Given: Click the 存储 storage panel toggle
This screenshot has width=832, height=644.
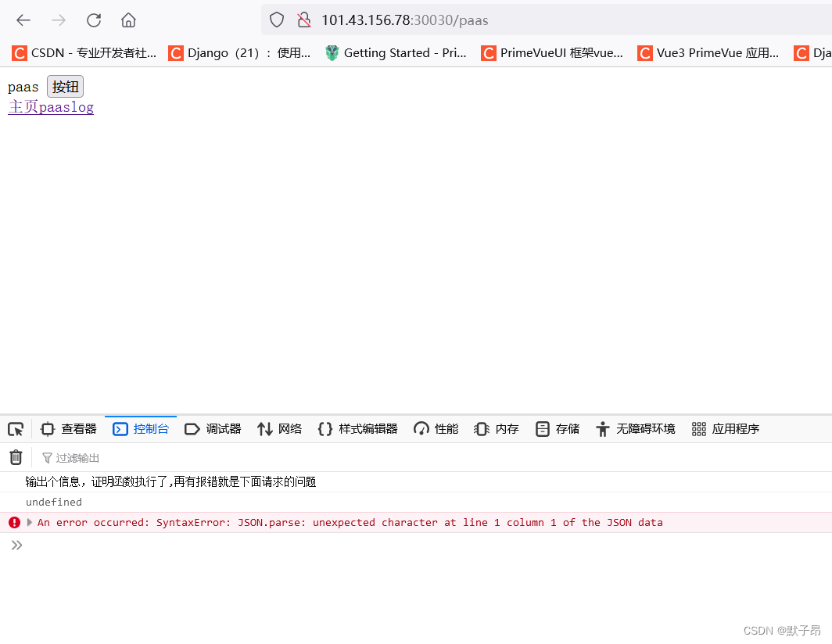Looking at the screenshot, I should 556,428.
